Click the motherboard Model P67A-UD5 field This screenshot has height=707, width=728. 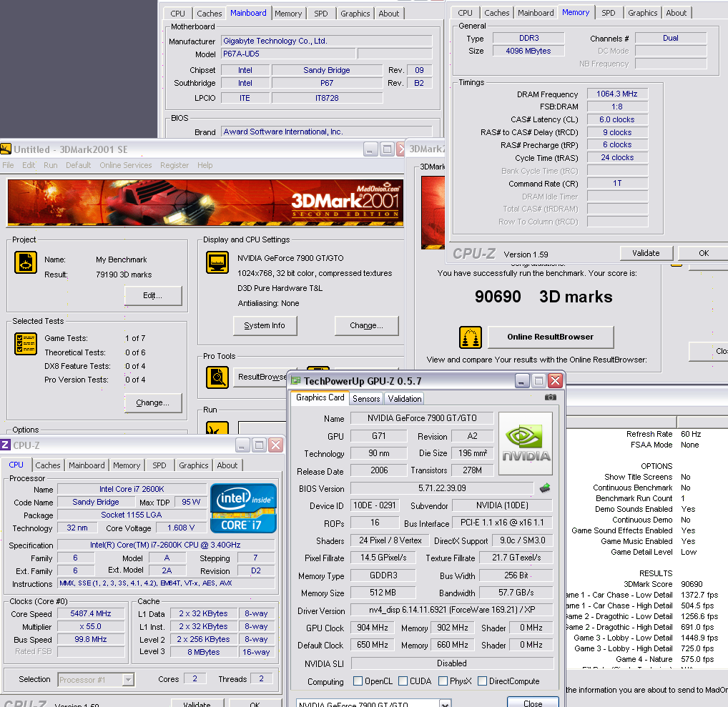click(288, 54)
